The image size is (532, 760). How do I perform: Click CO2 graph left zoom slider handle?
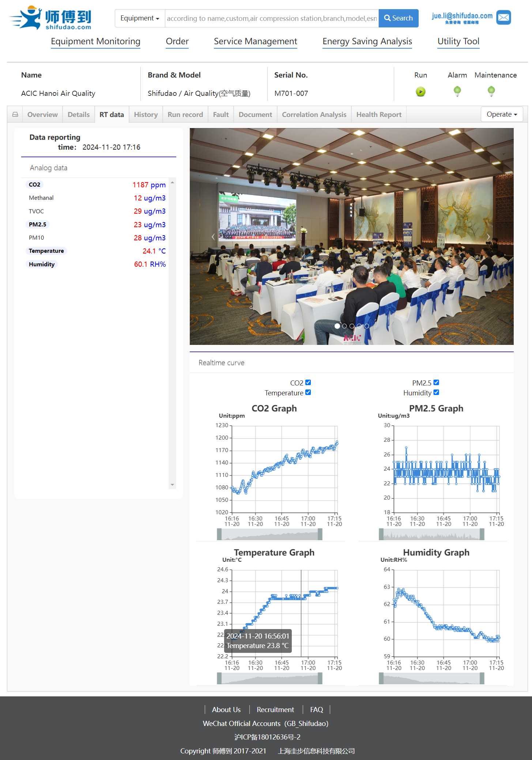pos(219,534)
